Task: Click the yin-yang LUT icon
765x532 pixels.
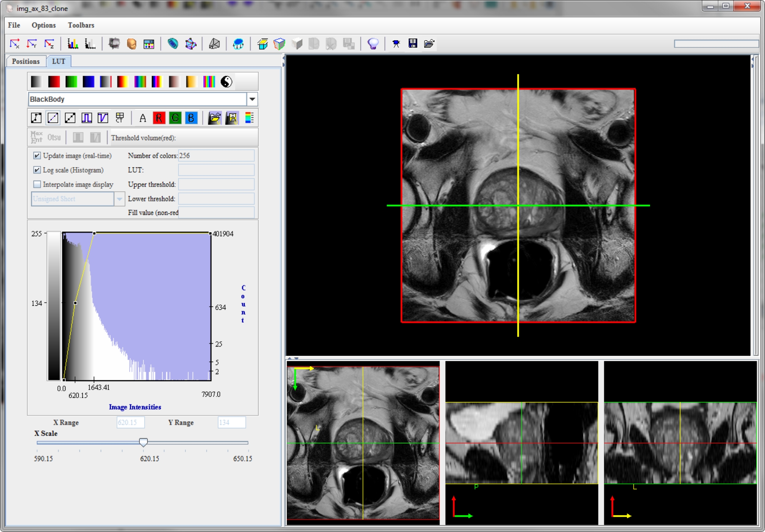Action: [x=226, y=82]
